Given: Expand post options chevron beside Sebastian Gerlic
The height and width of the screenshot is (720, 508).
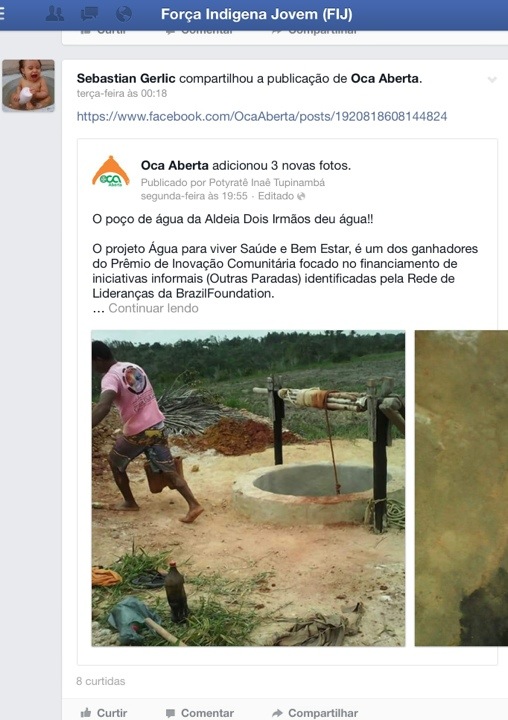Looking at the screenshot, I should [x=492, y=80].
